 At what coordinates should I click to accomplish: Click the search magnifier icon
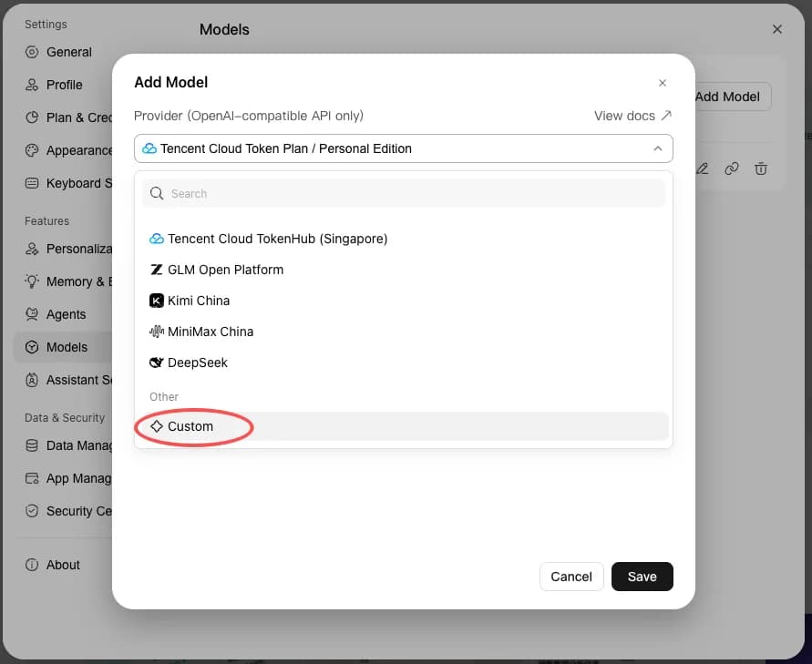[157, 194]
